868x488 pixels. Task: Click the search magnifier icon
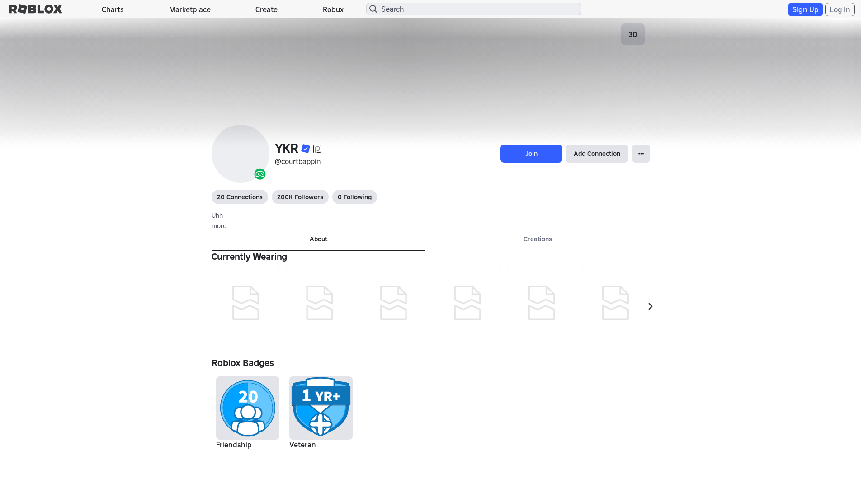(x=373, y=9)
